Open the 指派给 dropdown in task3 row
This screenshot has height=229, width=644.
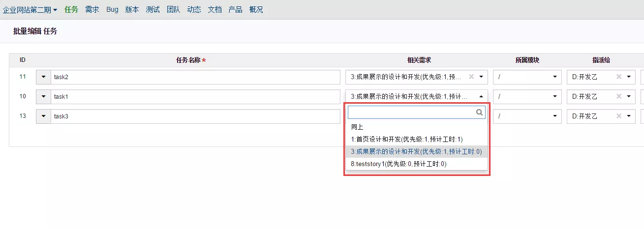628,116
